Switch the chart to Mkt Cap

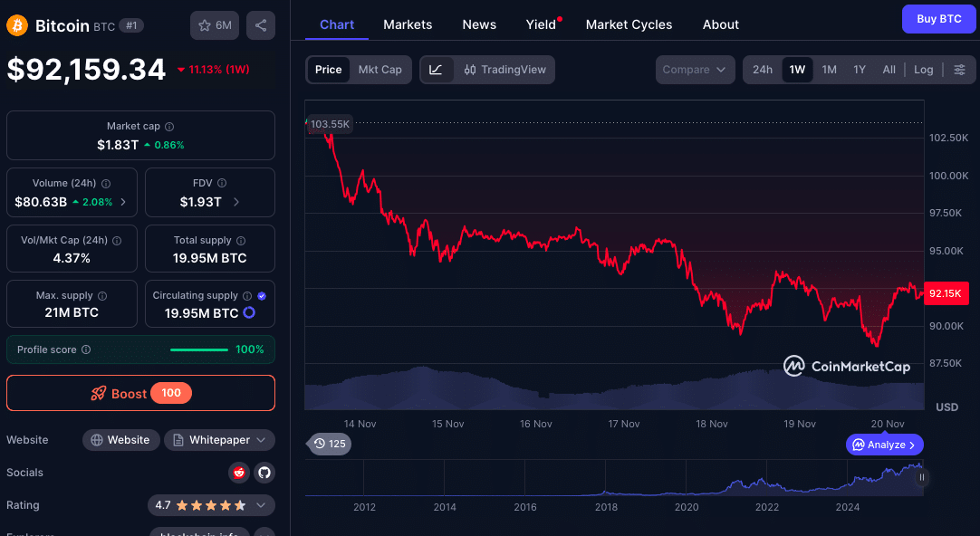pyautogui.click(x=380, y=70)
